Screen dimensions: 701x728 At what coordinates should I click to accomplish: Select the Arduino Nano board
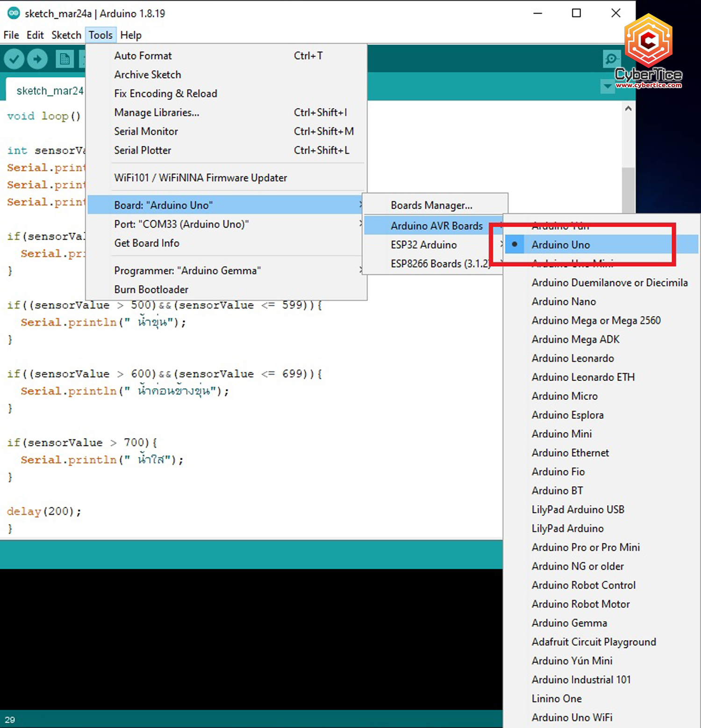pyautogui.click(x=564, y=302)
